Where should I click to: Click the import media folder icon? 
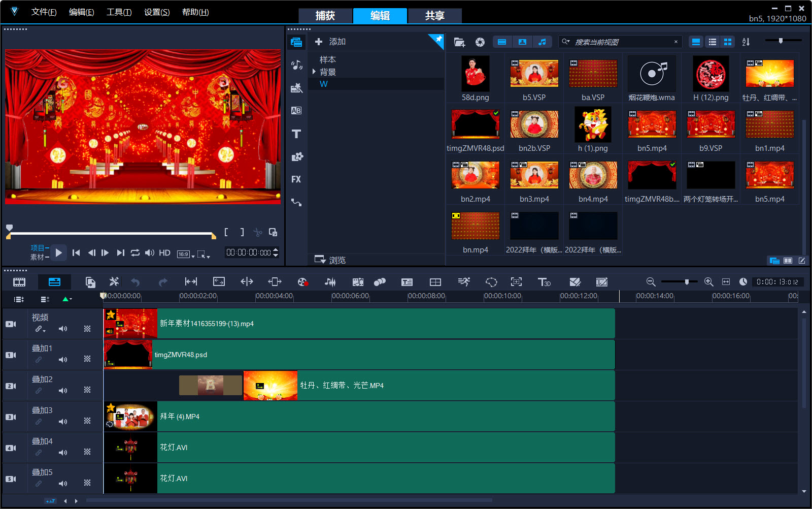point(459,42)
